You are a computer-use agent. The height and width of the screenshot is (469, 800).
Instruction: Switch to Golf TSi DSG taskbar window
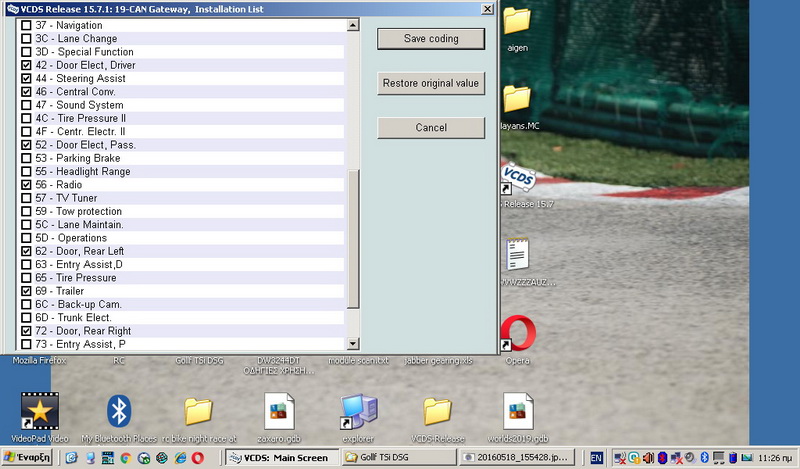pos(399,457)
